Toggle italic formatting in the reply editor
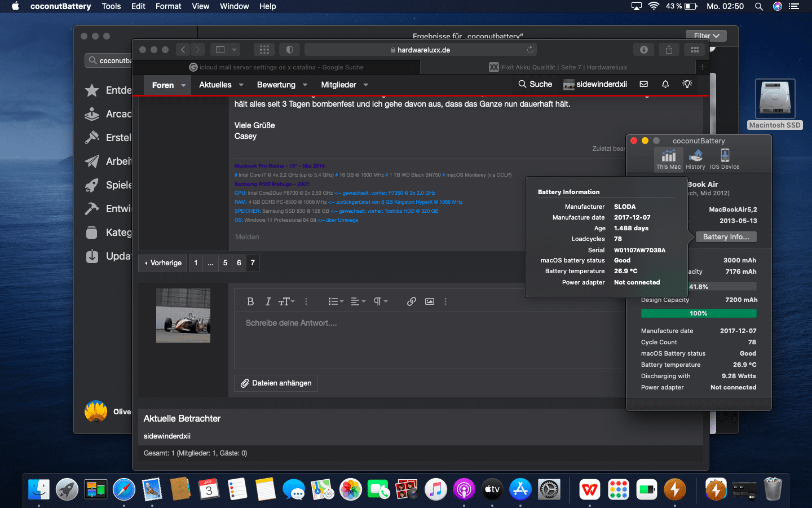The image size is (812, 508). pyautogui.click(x=268, y=301)
